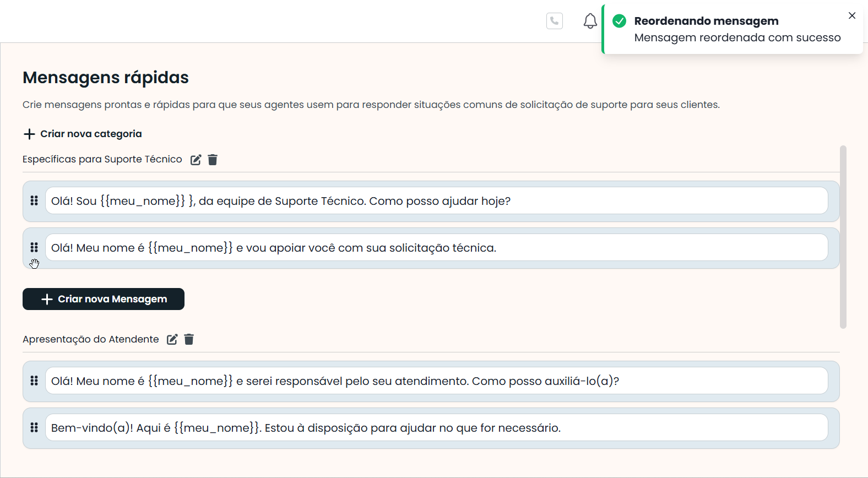
Task: Edit the 'Olá! Sou {{meu_nome}}' message field
Action: click(436, 201)
